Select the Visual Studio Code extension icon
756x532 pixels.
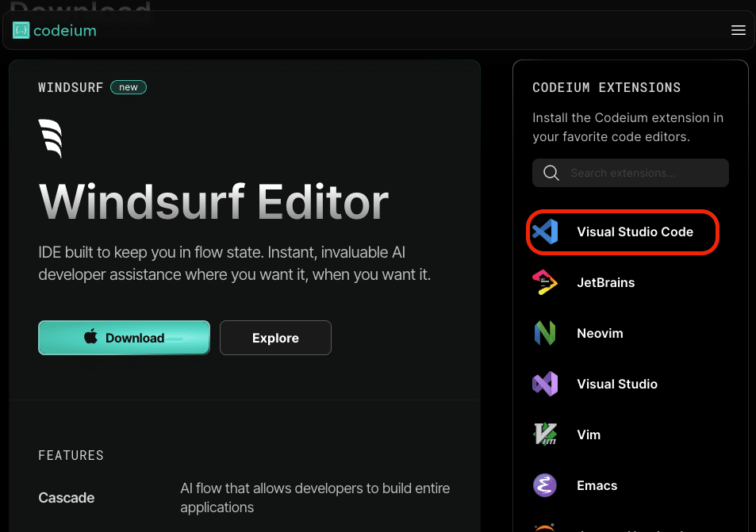[x=544, y=232]
